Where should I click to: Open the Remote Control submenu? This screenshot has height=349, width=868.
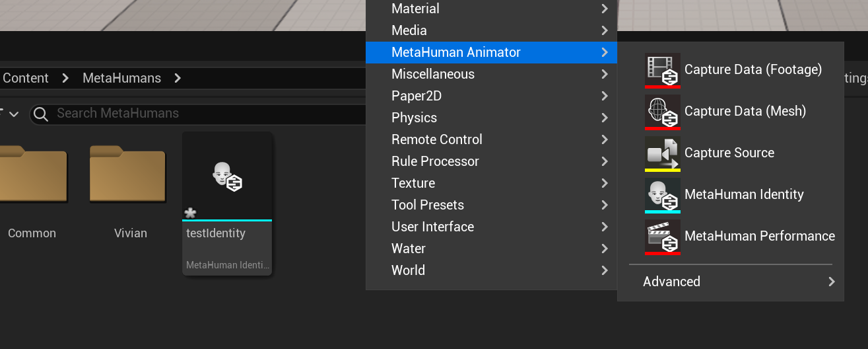coord(491,139)
